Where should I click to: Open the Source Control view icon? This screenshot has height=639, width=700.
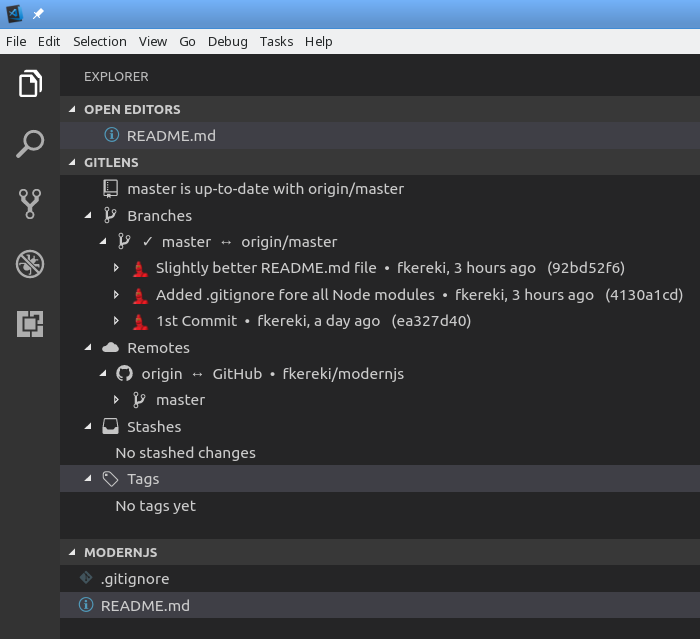tap(30, 204)
